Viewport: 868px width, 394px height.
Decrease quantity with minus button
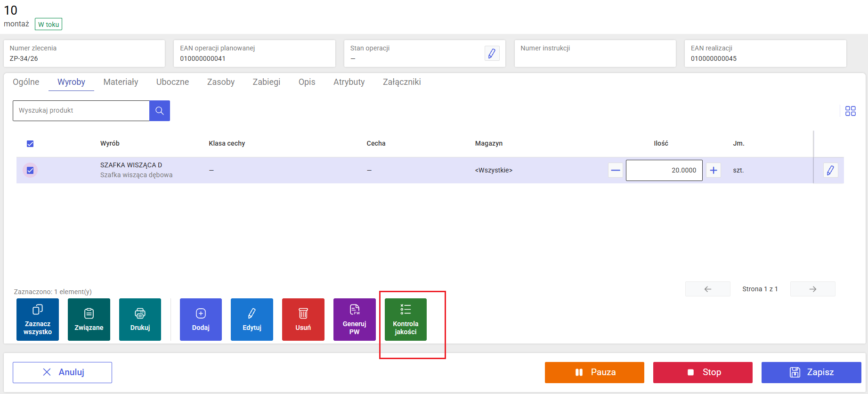click(x=615, y=170)
